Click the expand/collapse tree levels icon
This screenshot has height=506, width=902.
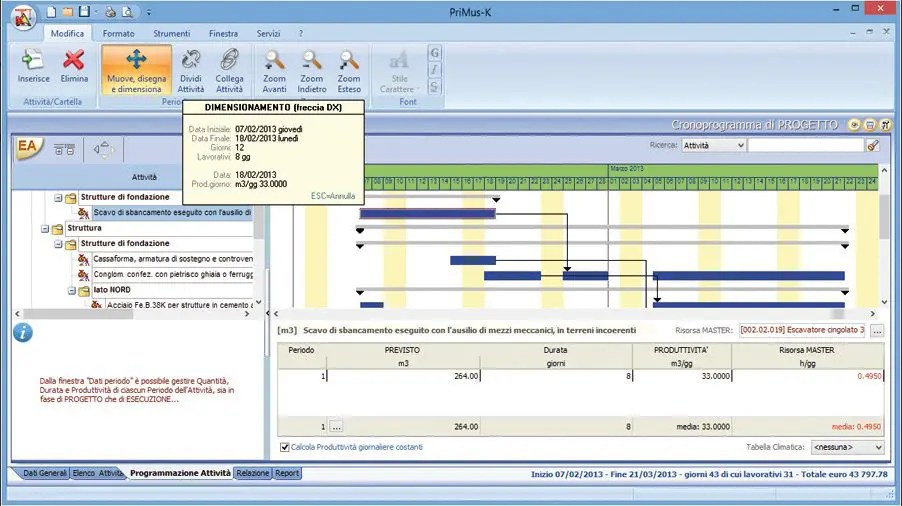coord(64,150)
